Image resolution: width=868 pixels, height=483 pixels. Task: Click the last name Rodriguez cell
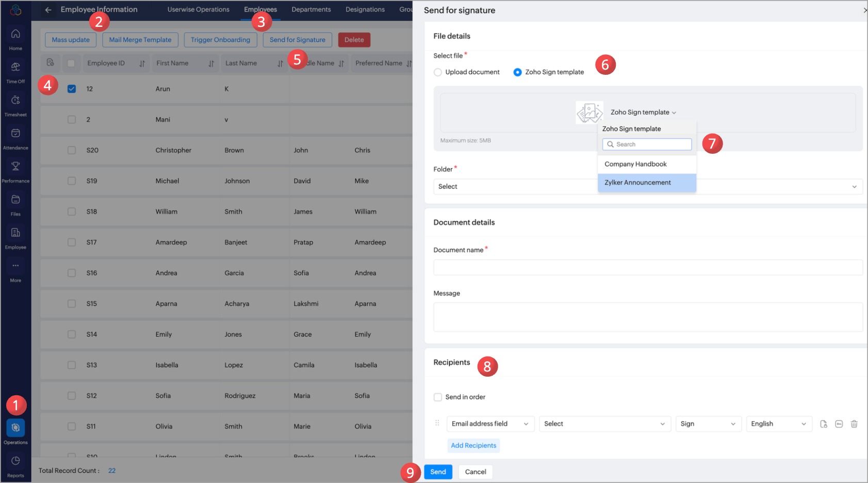click(x=240, y=396)
